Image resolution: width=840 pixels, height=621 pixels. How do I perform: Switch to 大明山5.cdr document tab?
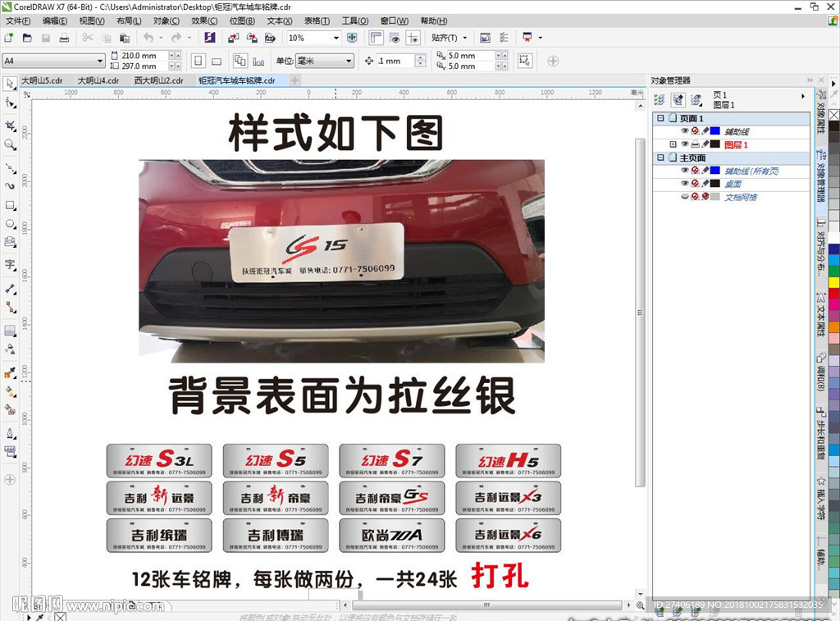(43, 80)
